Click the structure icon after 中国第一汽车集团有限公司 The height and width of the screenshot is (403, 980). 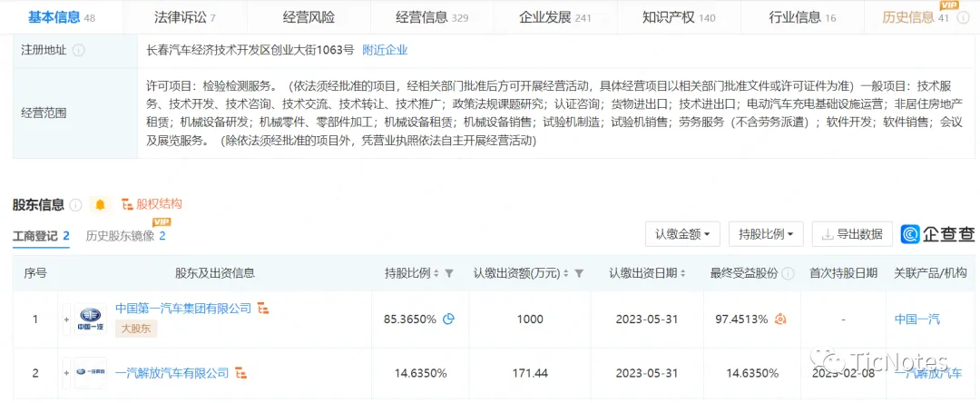[x=264, y=308]
